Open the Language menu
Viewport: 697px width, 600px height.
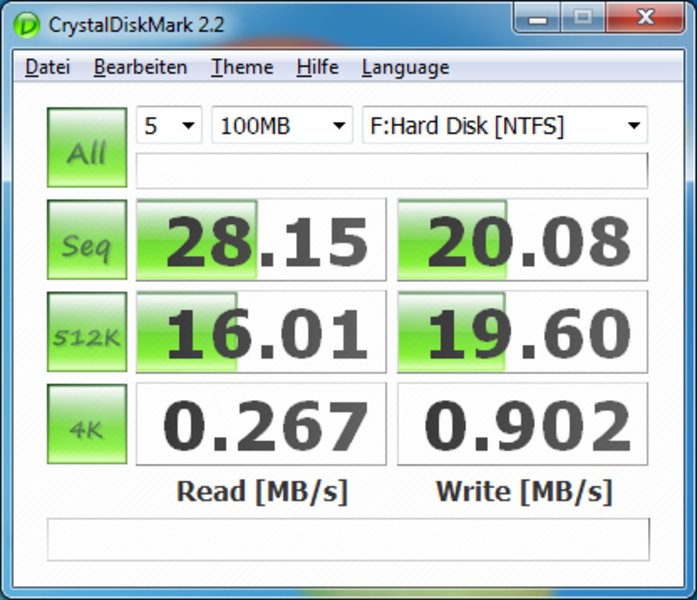point(405,67)
